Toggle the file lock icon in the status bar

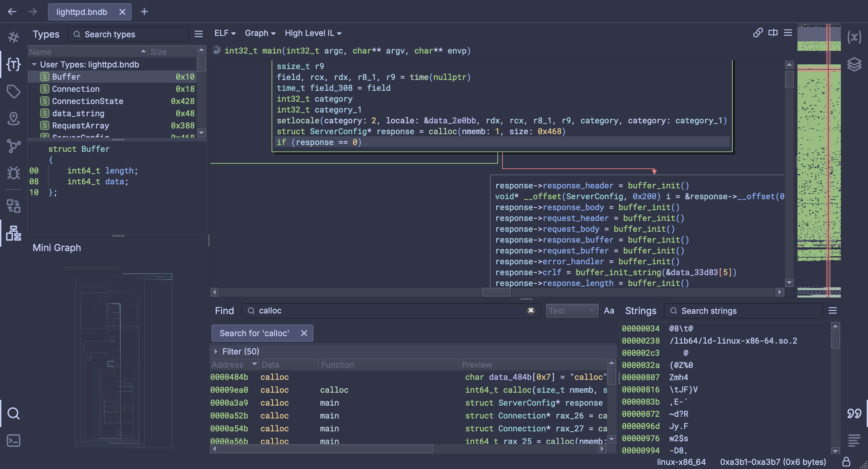point(846,462)
